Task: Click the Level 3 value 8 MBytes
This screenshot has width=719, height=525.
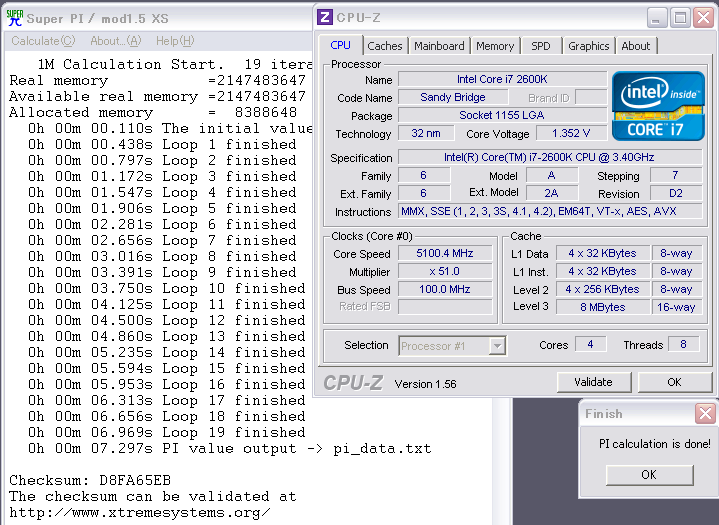Action: pos(603,307)
